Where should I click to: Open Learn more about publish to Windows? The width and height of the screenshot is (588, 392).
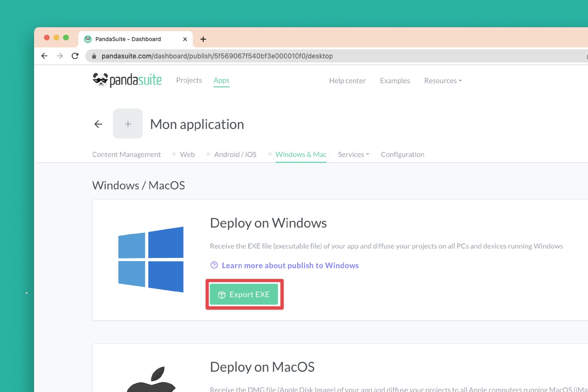[x=290, y=266]
